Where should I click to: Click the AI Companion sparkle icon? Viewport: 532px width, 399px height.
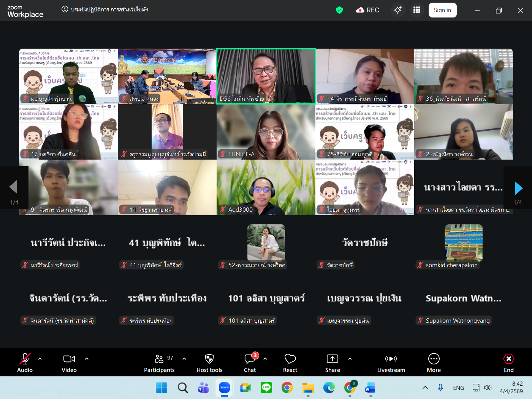click(397, 10)
